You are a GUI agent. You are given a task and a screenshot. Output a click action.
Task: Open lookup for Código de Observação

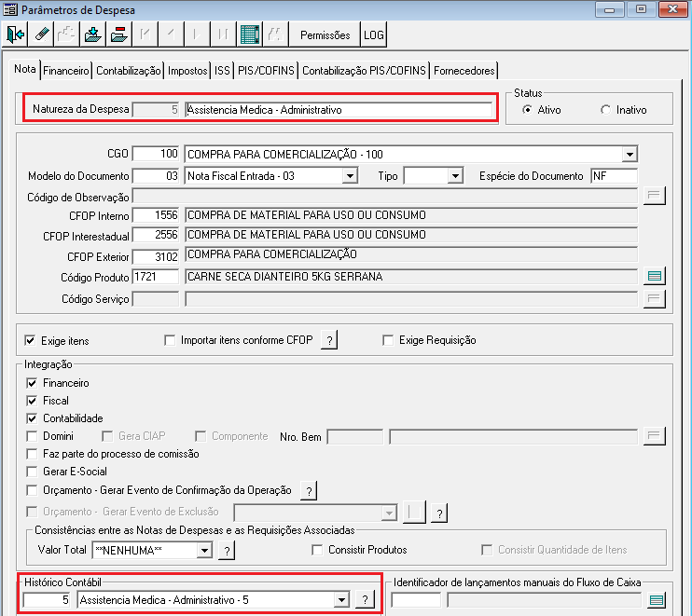pos(655,196)
